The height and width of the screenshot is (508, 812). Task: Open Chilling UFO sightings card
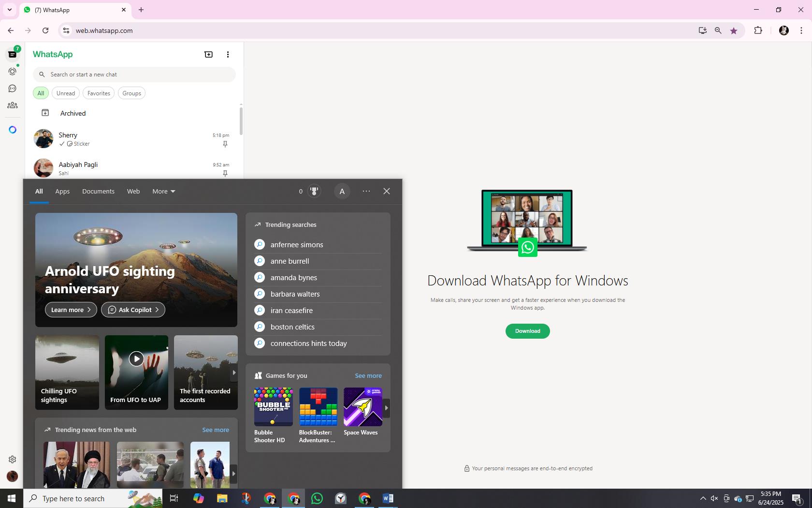(x=67, y=373)
